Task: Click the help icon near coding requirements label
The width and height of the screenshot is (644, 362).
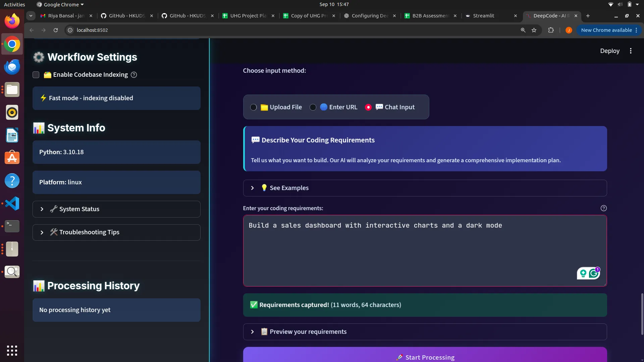Action: tap(604, 208)
